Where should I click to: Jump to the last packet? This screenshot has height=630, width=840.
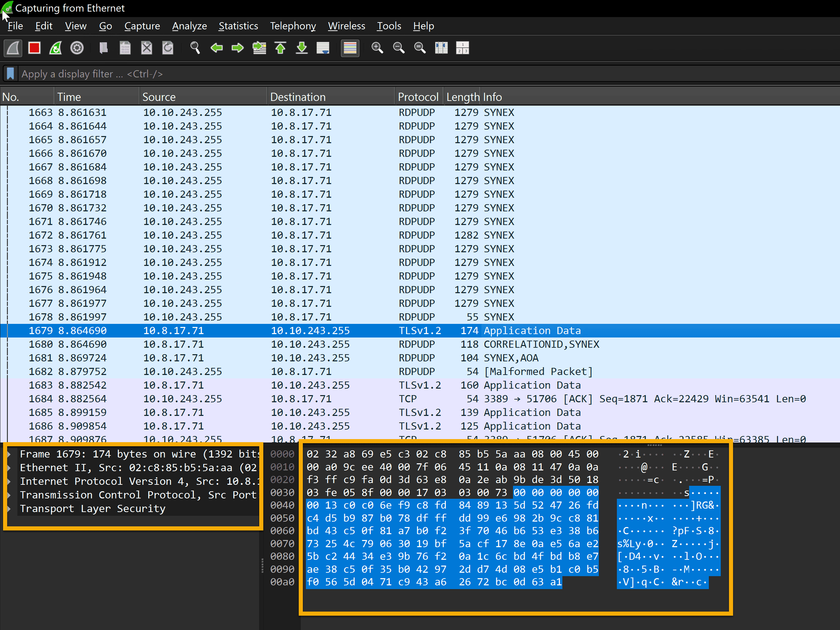point(301,48)
